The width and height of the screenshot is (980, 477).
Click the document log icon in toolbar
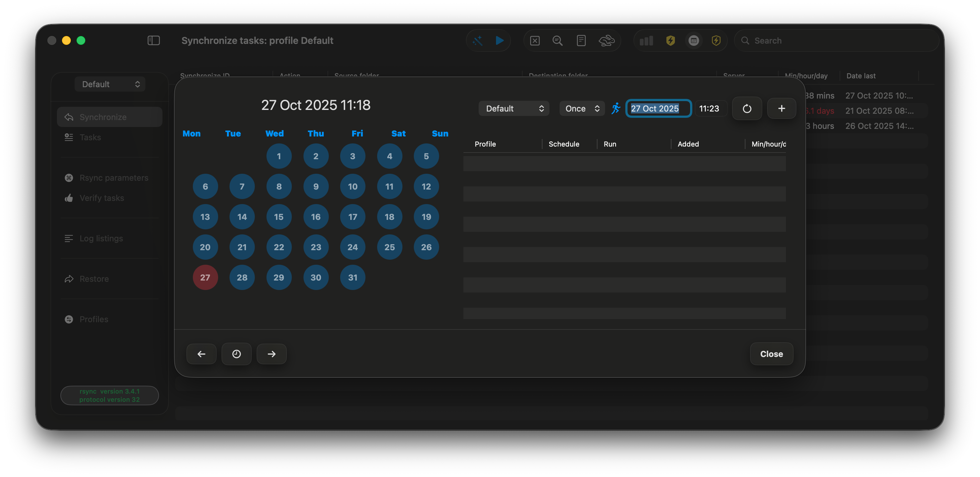pyautogui.click(x=581, y=40)
